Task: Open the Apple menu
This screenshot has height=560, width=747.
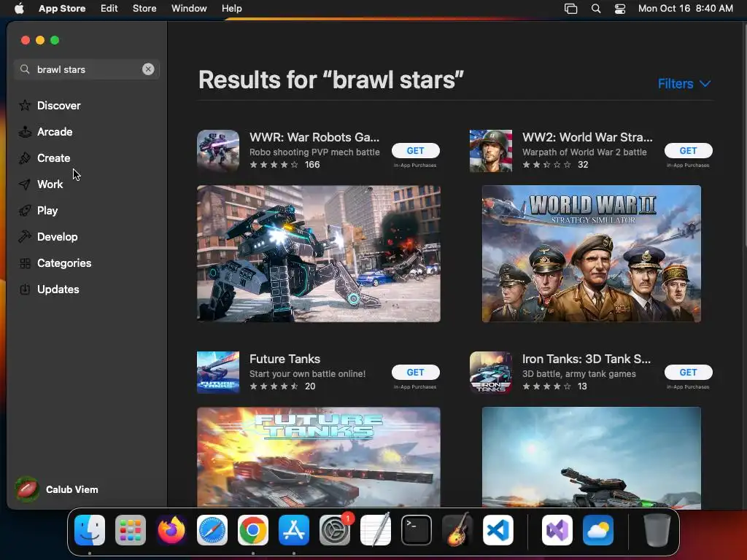Action: tap(19, 9)
